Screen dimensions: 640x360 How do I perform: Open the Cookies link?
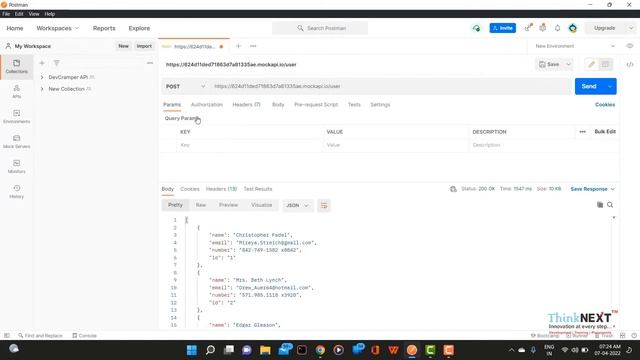click(x=604, y=104)
